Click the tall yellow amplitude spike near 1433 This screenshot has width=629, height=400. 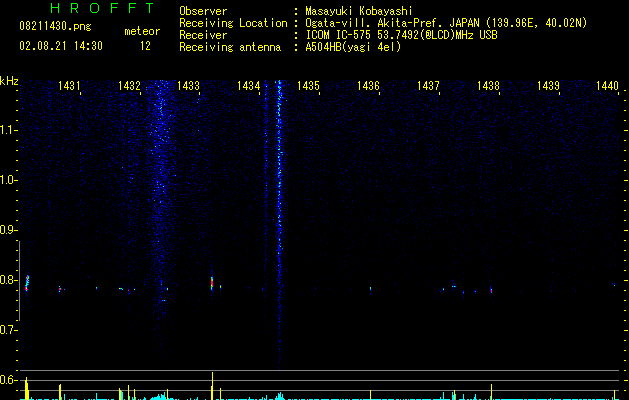pyautogui.click(x=212, y=386)
